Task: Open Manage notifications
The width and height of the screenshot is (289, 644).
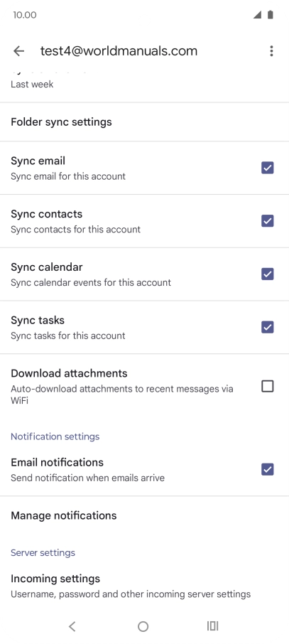Action: (145, 515)
